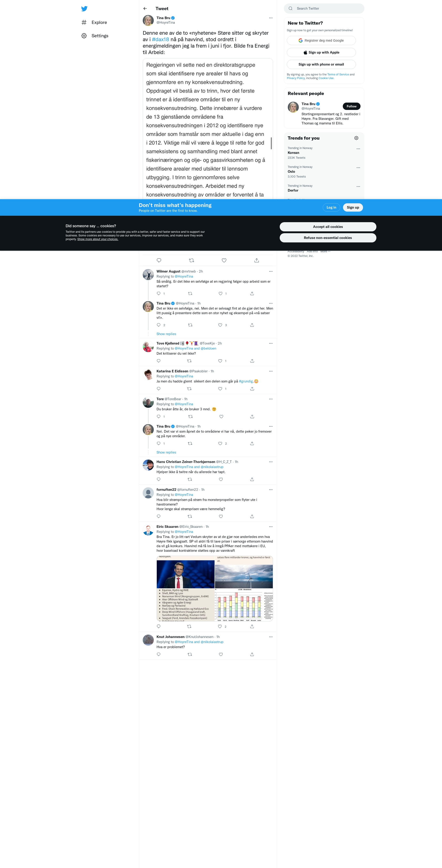The width and height of the screenshot is (442, 868).
Task: Retweet Tina Bru's 'selvfølge' reply
Action: pos(190,325)
